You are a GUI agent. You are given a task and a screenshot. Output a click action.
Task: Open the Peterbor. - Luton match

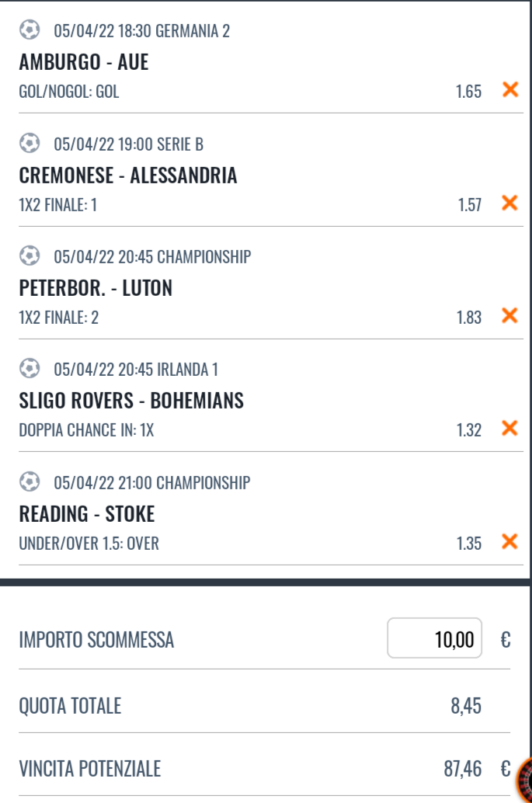click(96, 288)
